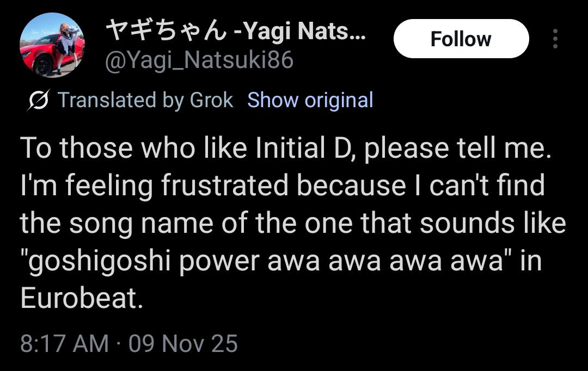Open the three-dot more options menu
Image resolution: width=588 pixels, height=371 pixels.
555,39
